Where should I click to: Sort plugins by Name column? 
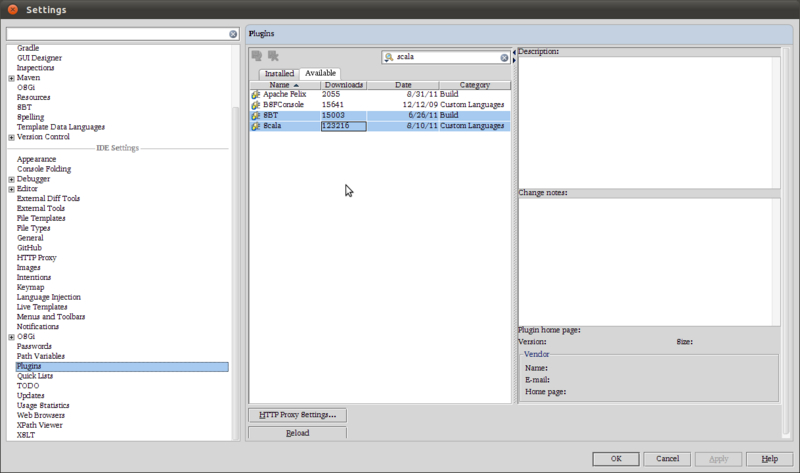click(x=285, y=85)
